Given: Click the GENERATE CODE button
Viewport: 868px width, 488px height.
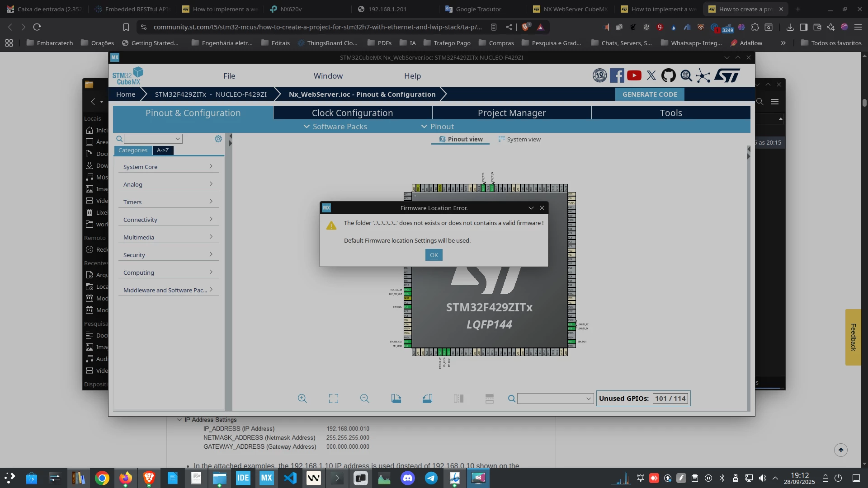Looking at the screenshot, I should click(650, 94).
